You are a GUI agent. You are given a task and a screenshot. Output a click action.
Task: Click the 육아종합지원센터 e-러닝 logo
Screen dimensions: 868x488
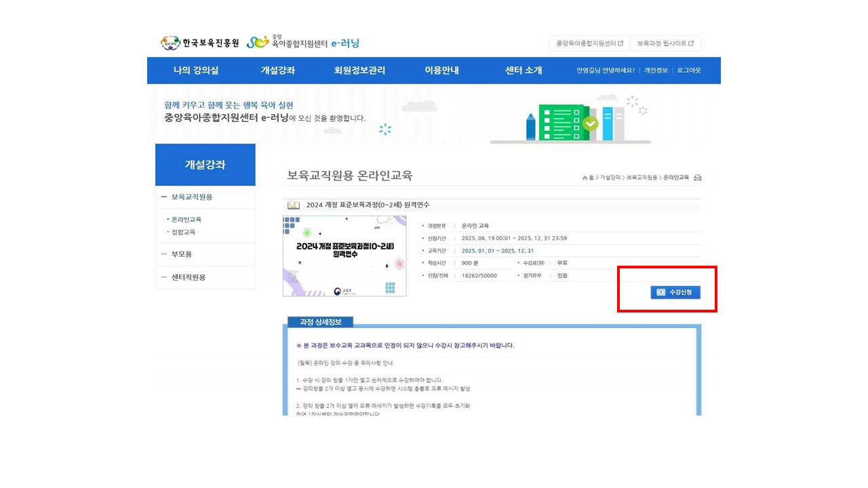pos(303,43)
